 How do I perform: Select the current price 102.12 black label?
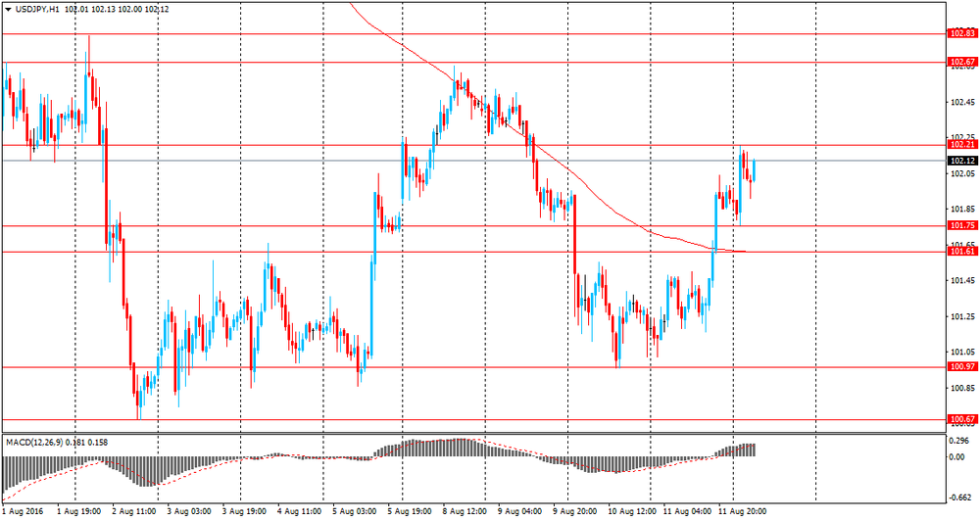pos(962,161)
